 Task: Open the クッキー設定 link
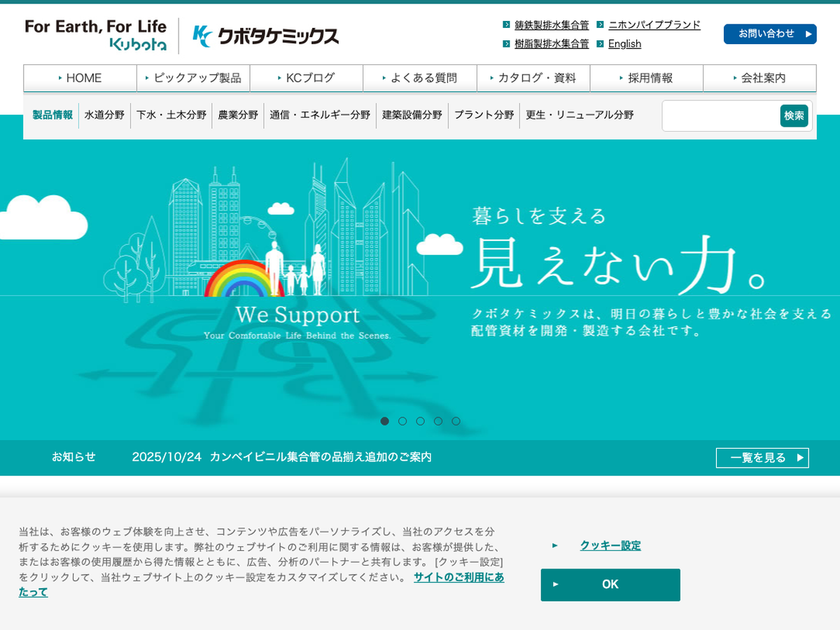(610, 546)
